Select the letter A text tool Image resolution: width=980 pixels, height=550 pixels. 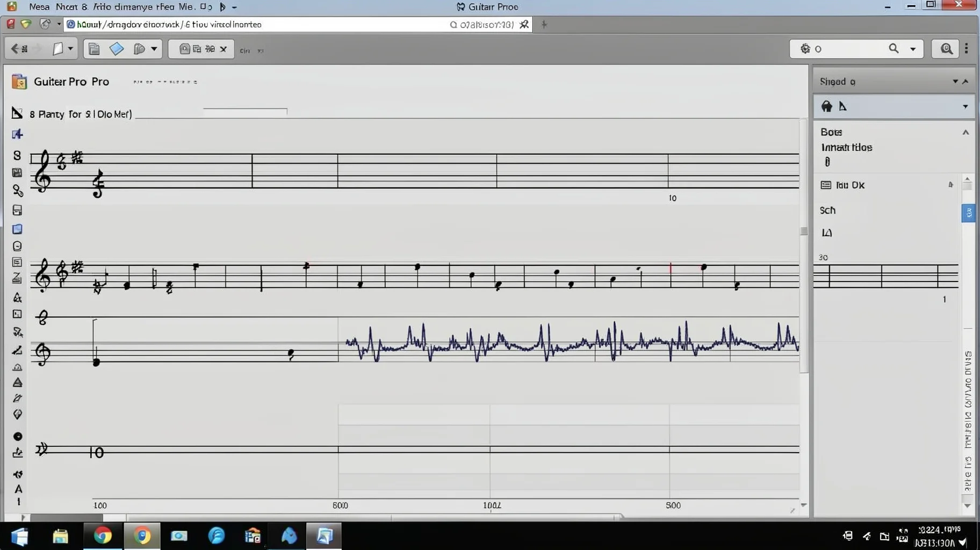point(18,489)
